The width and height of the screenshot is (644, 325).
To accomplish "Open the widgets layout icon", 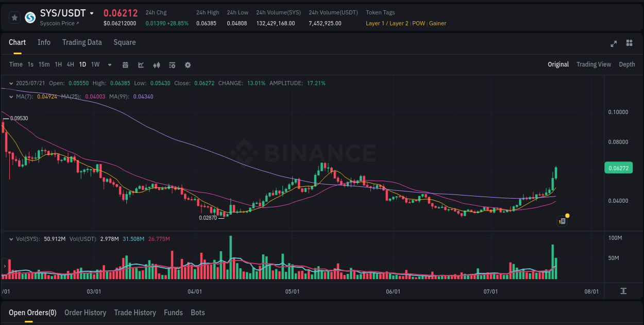I will 630,44.
